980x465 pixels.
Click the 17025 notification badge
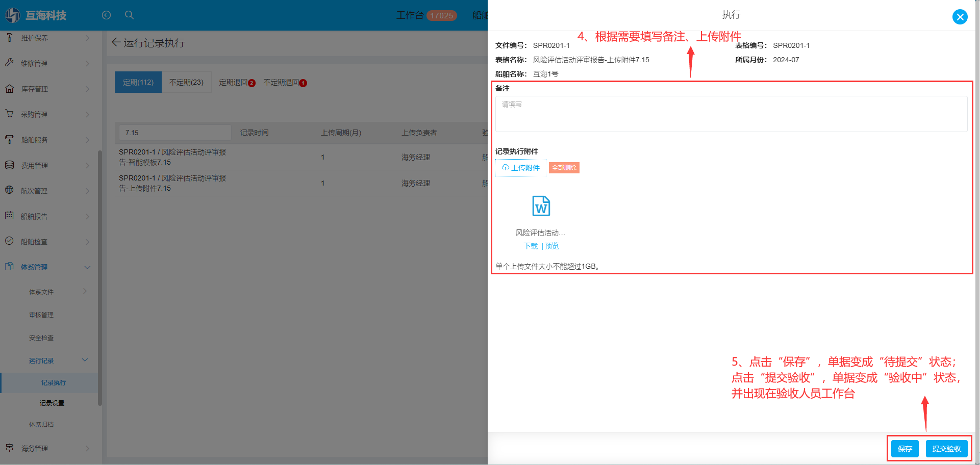(x=441, y=16)
